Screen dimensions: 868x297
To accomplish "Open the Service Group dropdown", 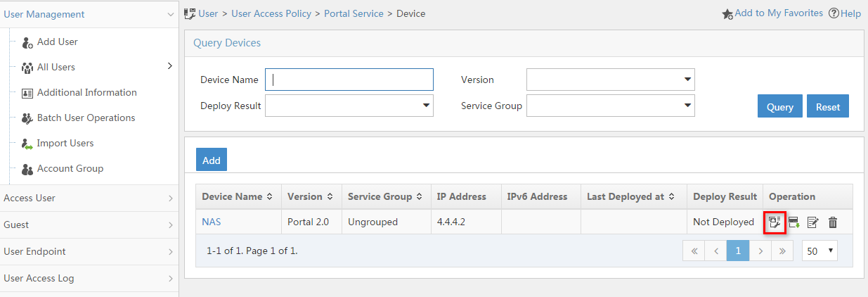I will pyautogui.click(x=611, y=106).
